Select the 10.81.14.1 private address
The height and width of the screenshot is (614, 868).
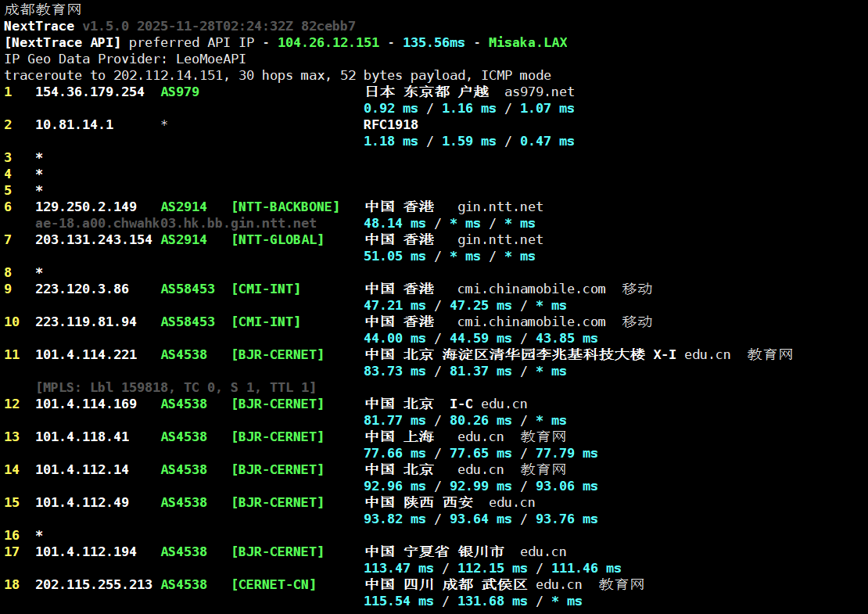[74, 125]
